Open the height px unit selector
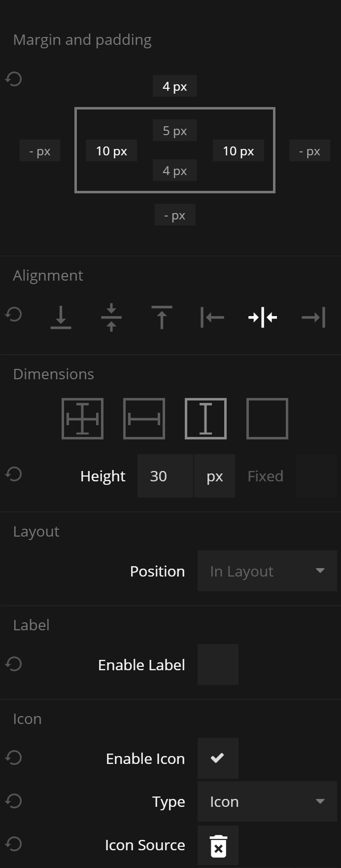This screenshot has height=868, width=341. tap(215, 476)
